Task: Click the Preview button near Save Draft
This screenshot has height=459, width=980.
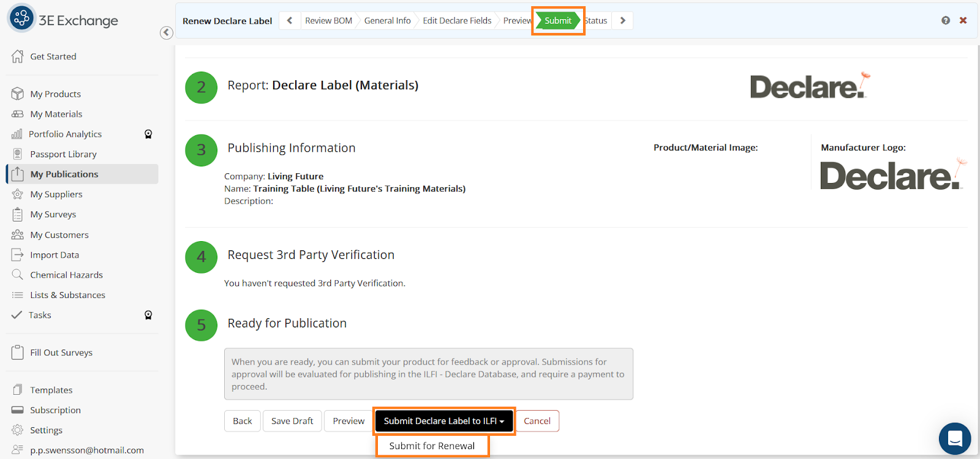Action: pos(349,420)
